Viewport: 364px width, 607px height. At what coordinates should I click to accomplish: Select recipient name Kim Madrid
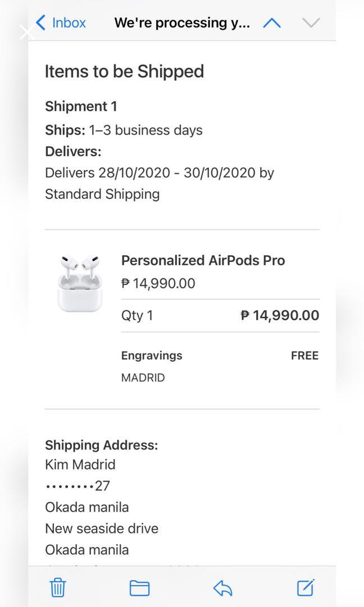pyautogui.click(x=80, y=464)
